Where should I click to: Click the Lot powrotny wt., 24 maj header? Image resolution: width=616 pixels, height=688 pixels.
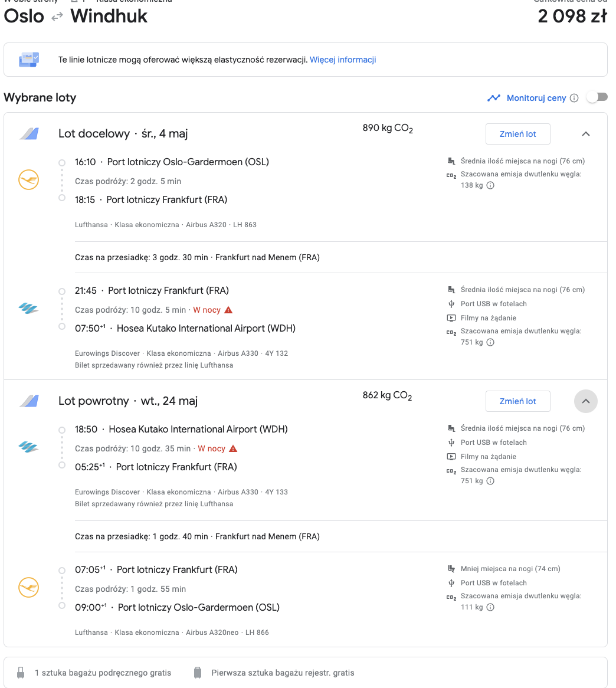[x=128, y=401]
